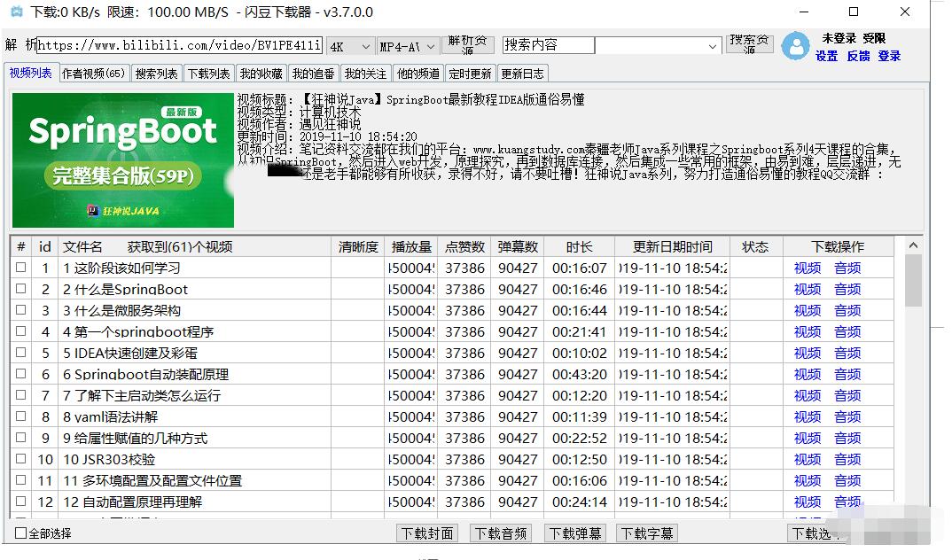Switch to 视频列表 tab
952x560 pixels.
(x=30, y=73)
